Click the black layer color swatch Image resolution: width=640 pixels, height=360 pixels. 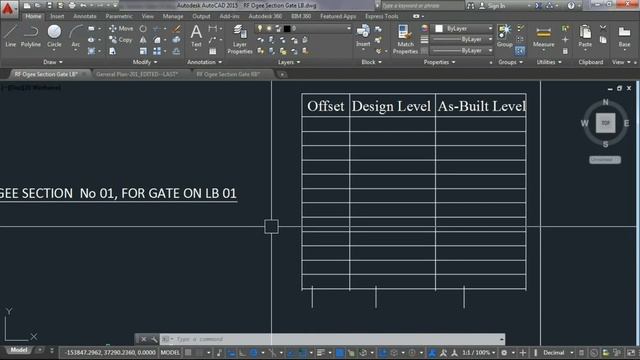pyautogui.click(x=287, y=29)
